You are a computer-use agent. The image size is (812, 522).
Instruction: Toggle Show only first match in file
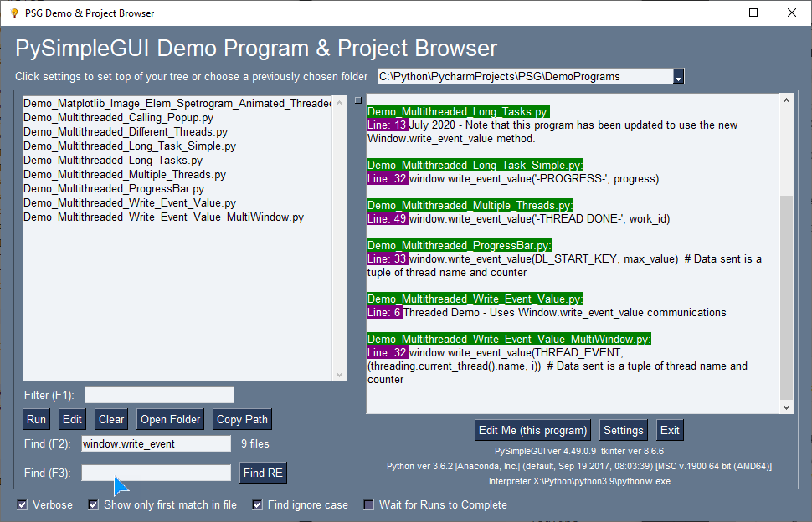point(93,504)
